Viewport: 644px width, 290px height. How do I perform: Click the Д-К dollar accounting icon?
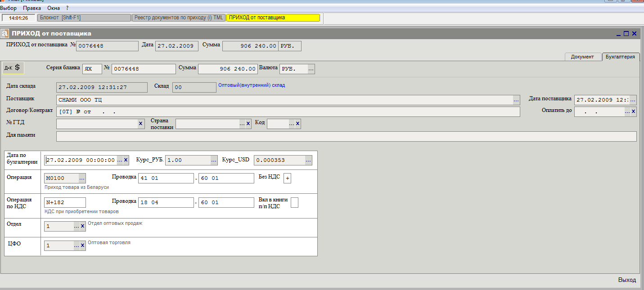coord(13,67)
